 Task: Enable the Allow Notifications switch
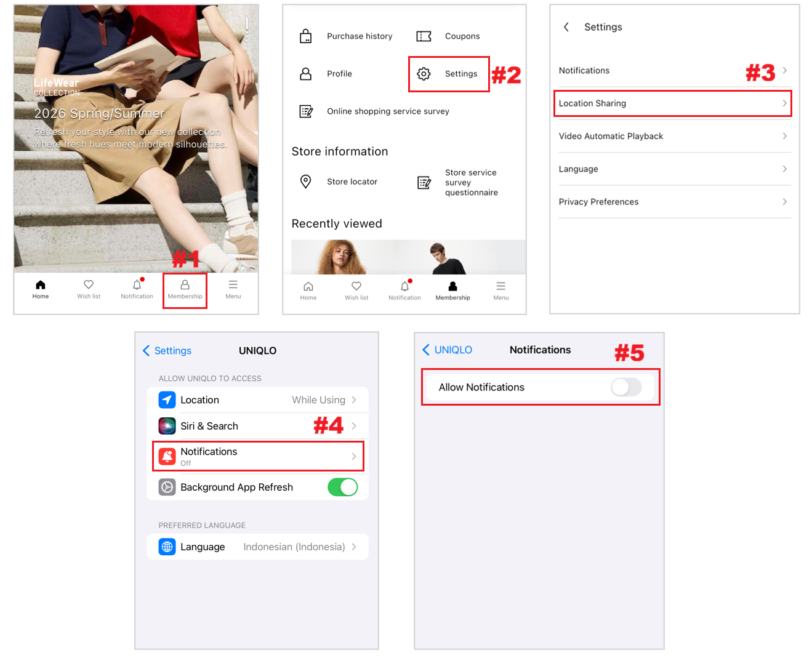coord(625,387)
